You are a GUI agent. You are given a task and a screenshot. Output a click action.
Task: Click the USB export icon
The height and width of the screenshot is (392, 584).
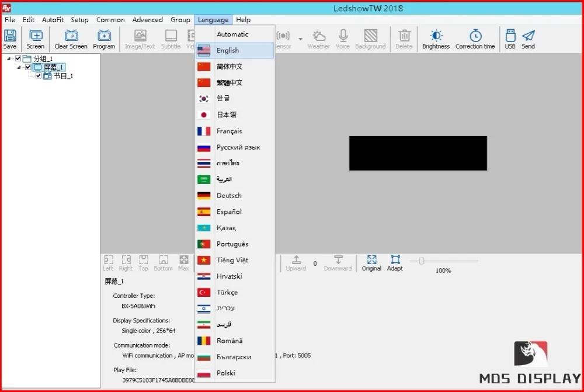510,39
